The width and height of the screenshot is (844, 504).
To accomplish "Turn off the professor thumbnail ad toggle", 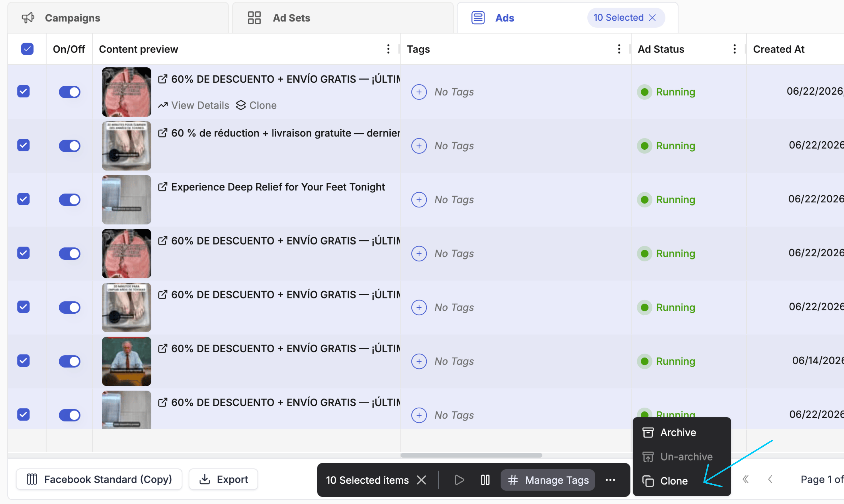I will click(69, 361).
